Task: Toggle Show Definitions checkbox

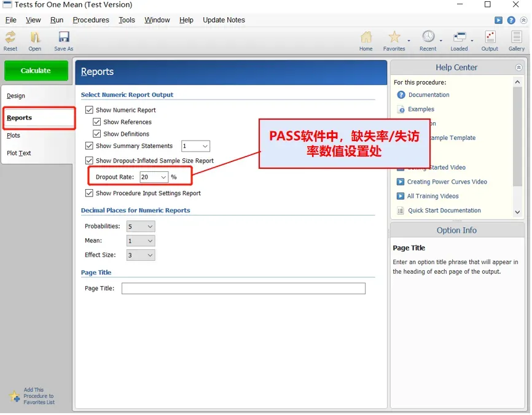Action: (x=97, y=134)
